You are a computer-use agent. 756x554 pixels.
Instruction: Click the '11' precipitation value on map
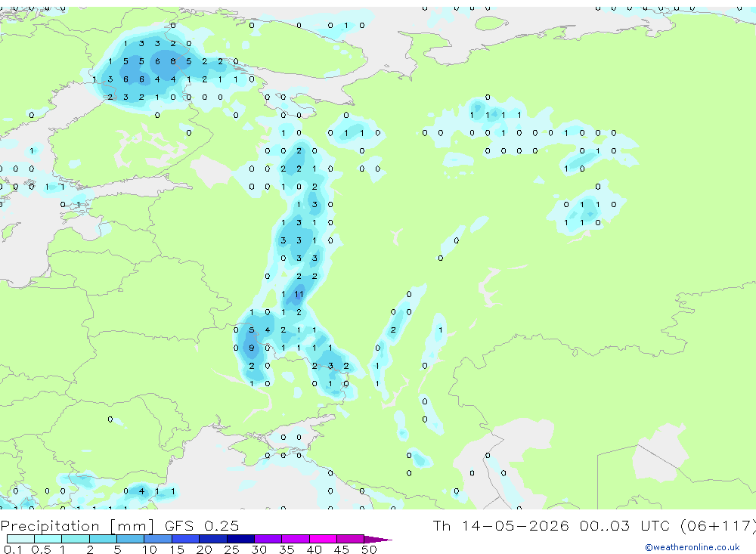point(299,294)
